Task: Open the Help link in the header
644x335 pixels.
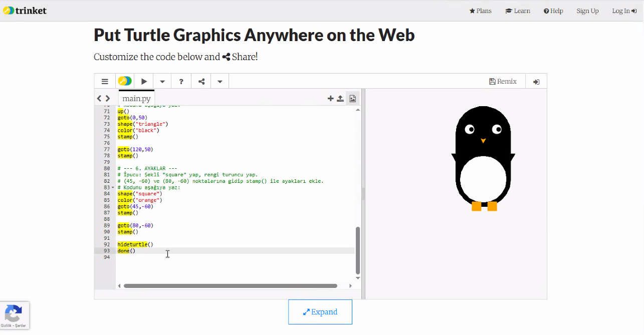Action: 553,11
